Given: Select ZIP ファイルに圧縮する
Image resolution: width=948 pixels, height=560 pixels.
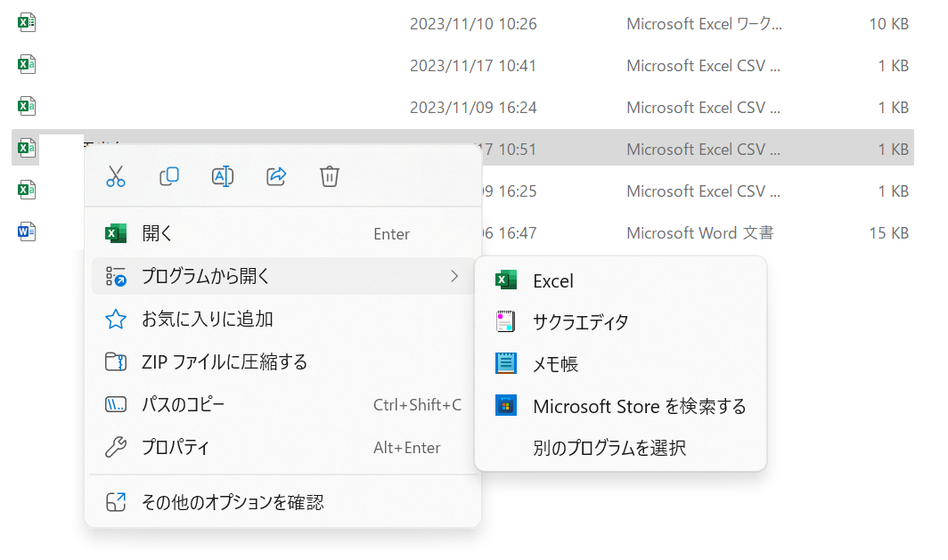Looking at the screenshot, I should tap(283, 361).
